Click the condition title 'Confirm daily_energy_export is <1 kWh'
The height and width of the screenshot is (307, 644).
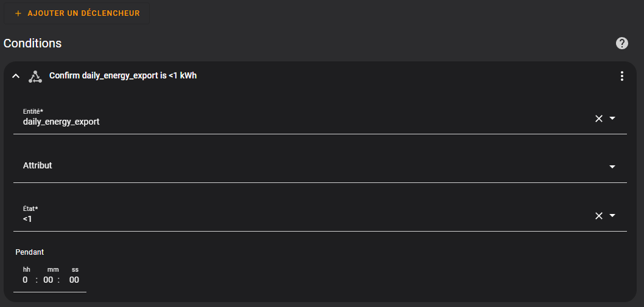[x=123, y=76]
